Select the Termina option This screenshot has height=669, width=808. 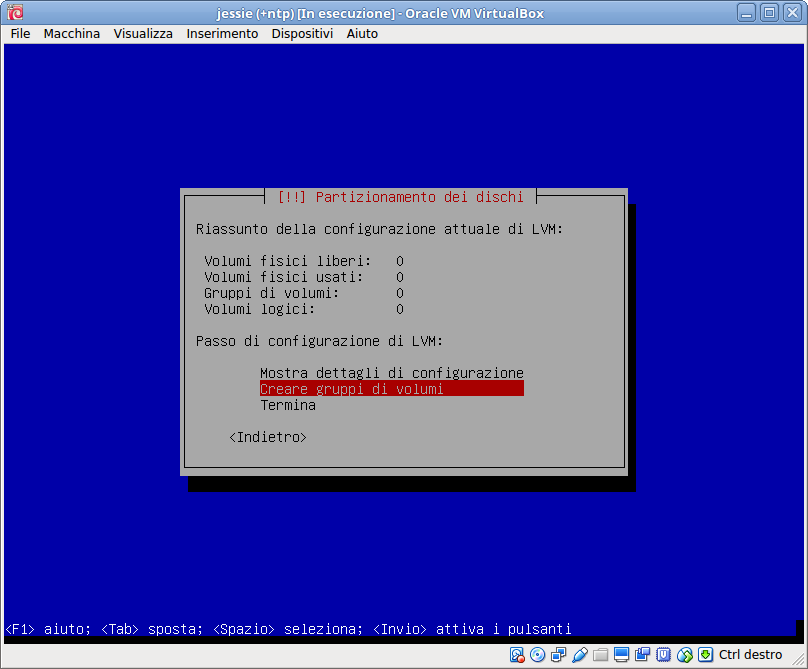[x=288, y=405]
